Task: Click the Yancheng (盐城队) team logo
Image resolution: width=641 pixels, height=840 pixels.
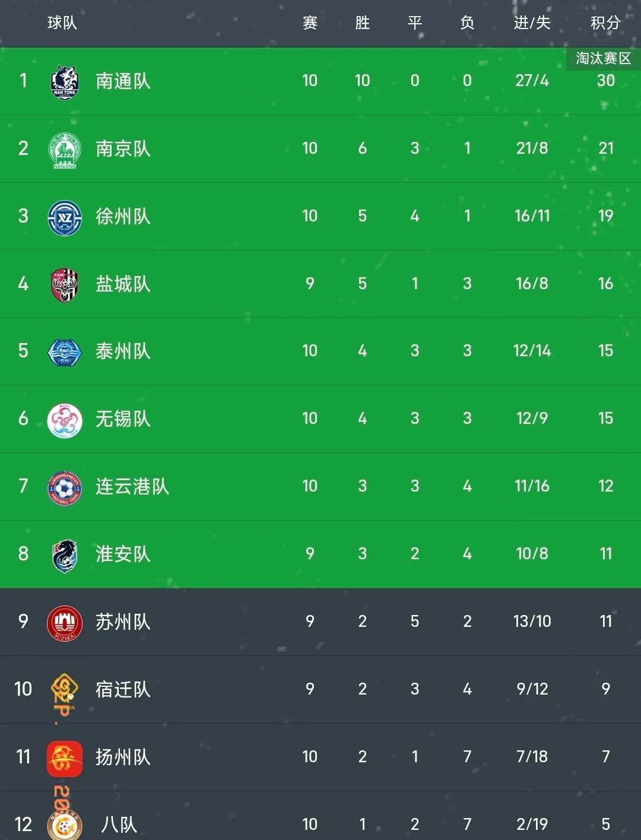Action: (x=65, y=284)
